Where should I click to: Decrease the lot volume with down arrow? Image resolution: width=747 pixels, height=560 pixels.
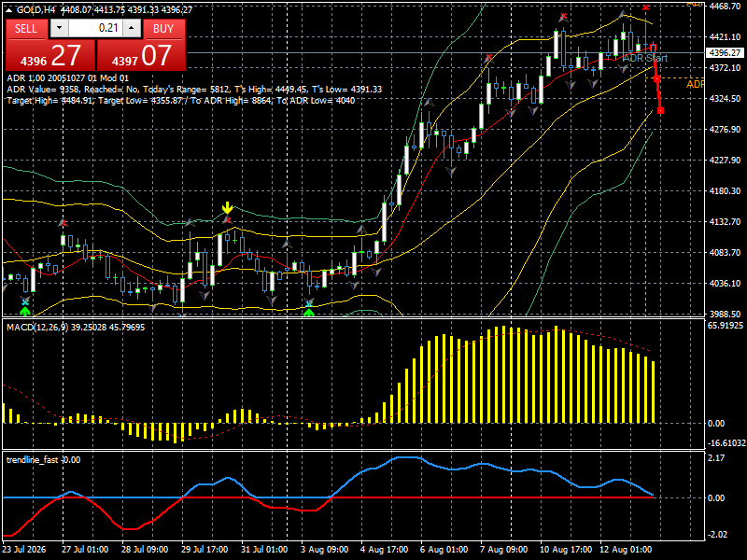click(59, 28)
